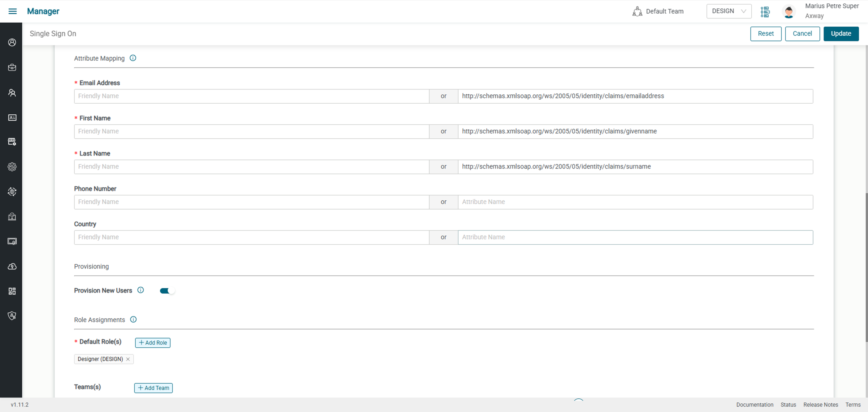868x412 pixels.
Task: Open the monitor certificate sidebar icon
Action: click(12, 241)
